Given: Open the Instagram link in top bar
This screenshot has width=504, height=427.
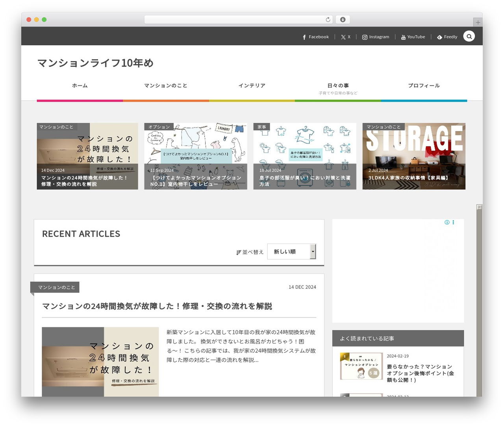Looking at the screenshot, I should (376, 37).
